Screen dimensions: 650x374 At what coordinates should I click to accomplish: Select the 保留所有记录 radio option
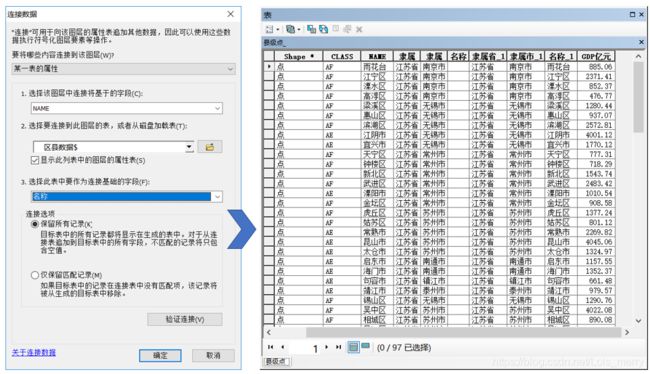point(35,224)
